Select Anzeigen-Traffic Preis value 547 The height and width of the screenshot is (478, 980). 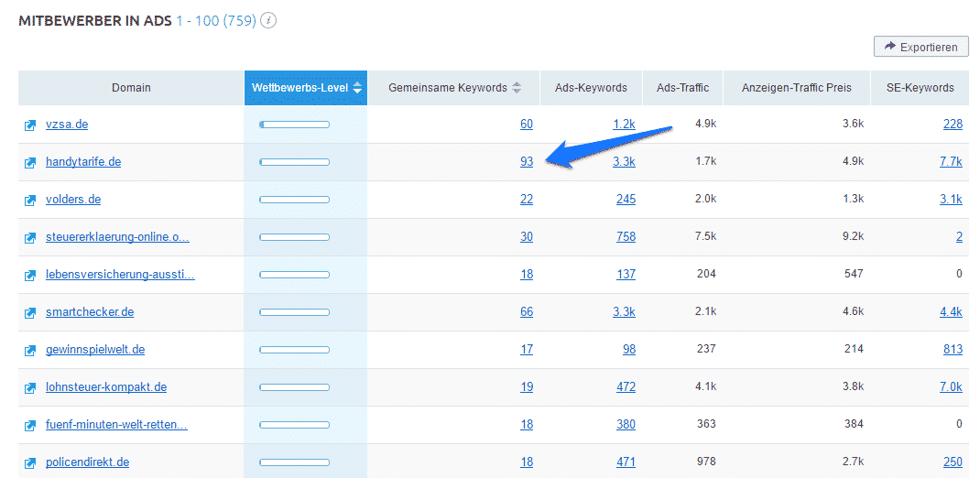pyautogui.click(x=853, y=274)
